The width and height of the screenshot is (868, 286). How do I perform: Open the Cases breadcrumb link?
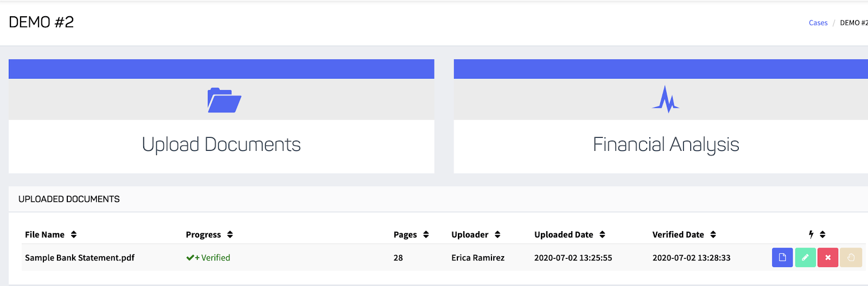(818, 23)
